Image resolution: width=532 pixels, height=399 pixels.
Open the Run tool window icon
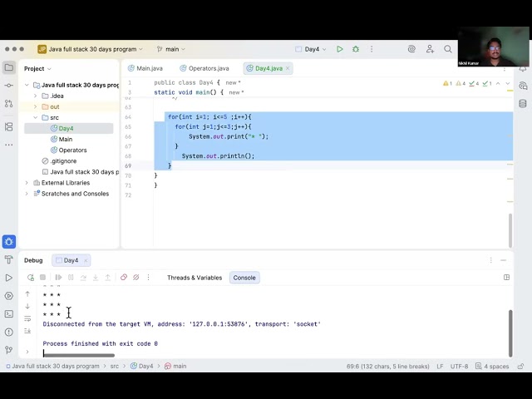[9, 278]
